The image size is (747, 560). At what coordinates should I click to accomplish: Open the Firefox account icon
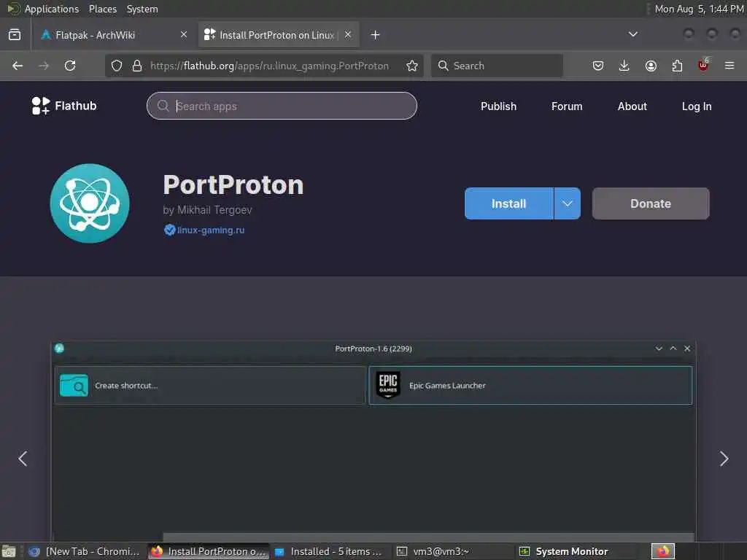tap(651, 66)
